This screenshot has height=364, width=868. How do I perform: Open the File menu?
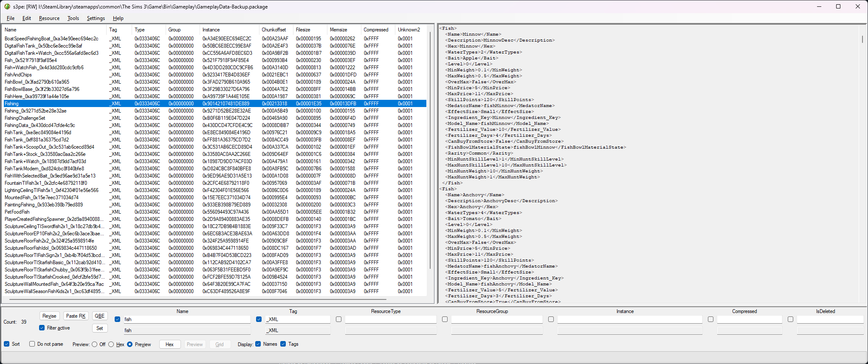point(11,18)
